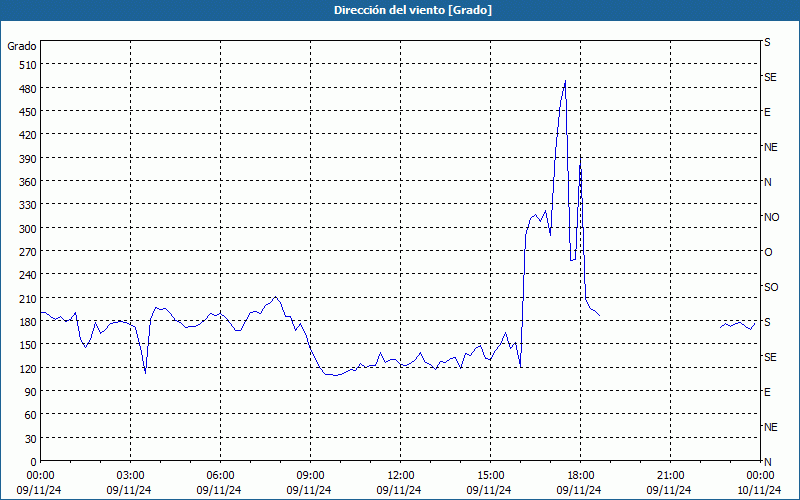Select the 'N' compass label level with 360
800x500 pixels.
(768, 182)
